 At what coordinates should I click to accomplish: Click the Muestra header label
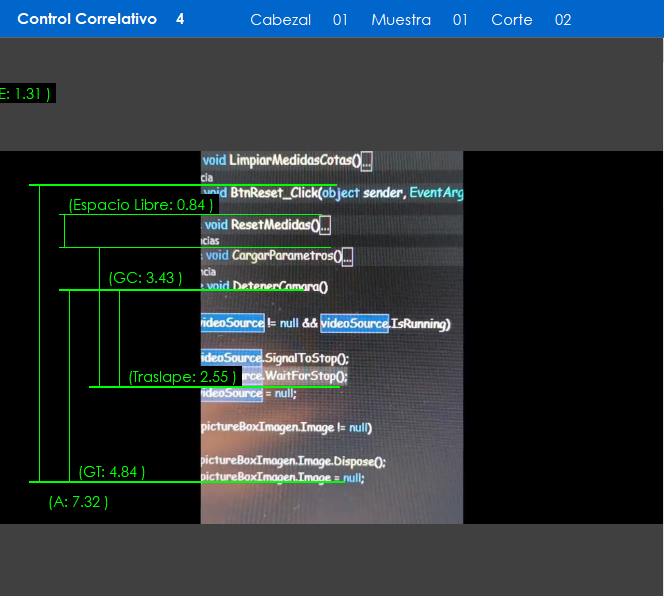pyautogui.click(x=401, y=20)
